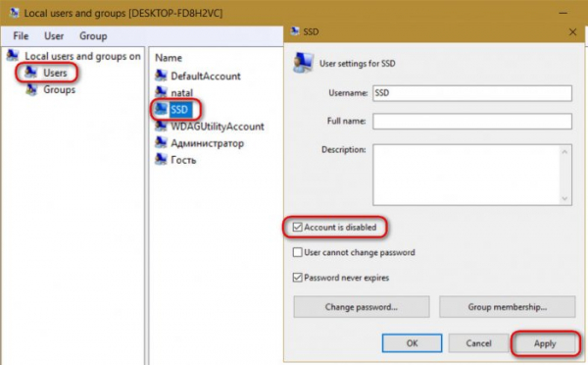
Task: Toggle Password never expires checkbox
Action: (297, 278)
